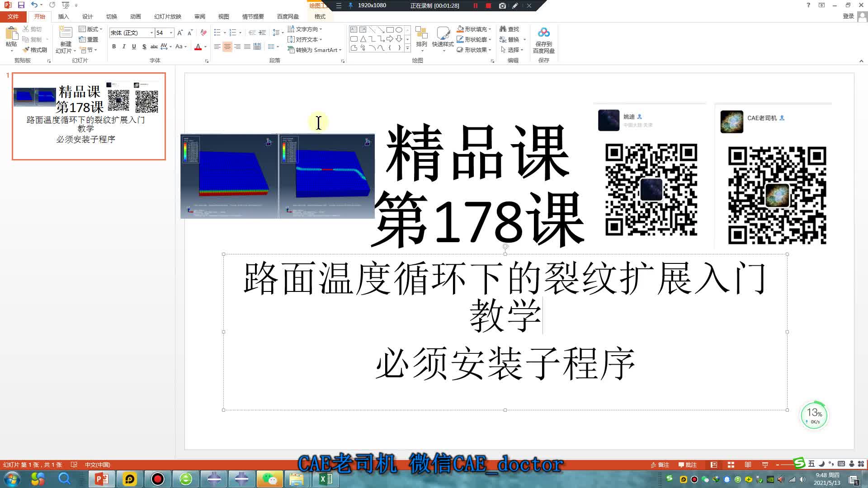The height and width of the screenshot is (488, 868).
Task: Toggle underline formatting
Action: (134, 47)
